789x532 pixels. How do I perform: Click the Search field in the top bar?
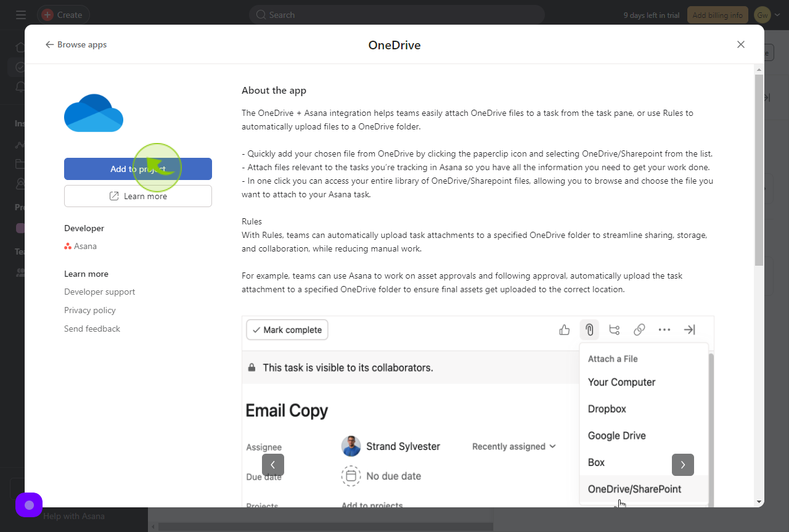point(397,15)
